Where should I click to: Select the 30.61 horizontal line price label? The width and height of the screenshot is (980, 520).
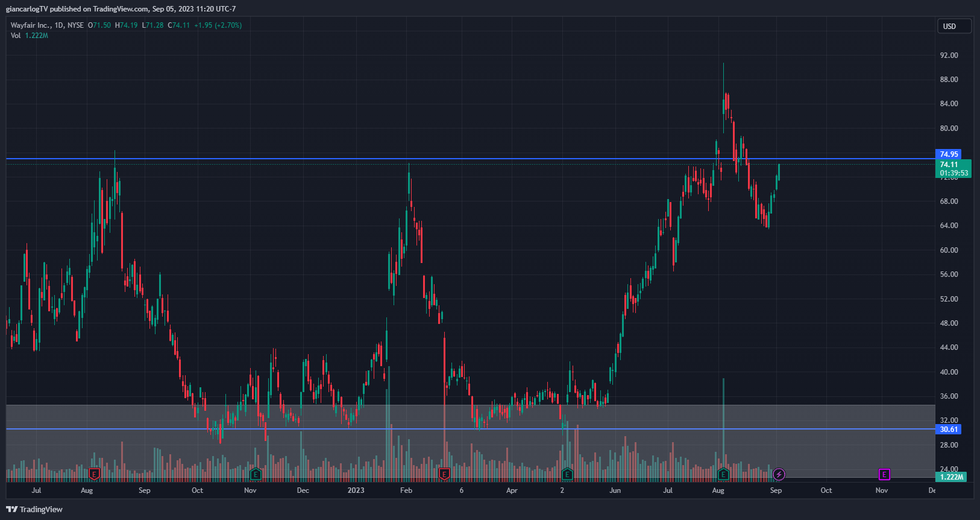tap(949, 430)
